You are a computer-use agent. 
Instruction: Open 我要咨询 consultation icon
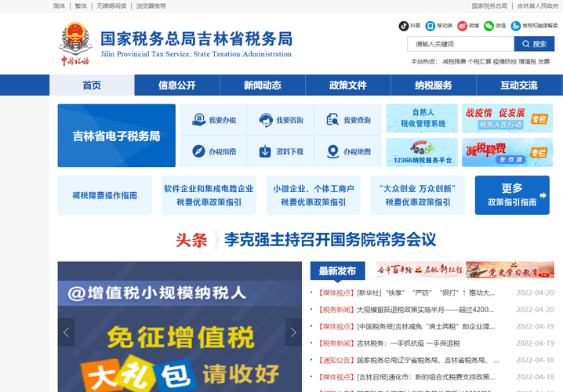point(267,120)
